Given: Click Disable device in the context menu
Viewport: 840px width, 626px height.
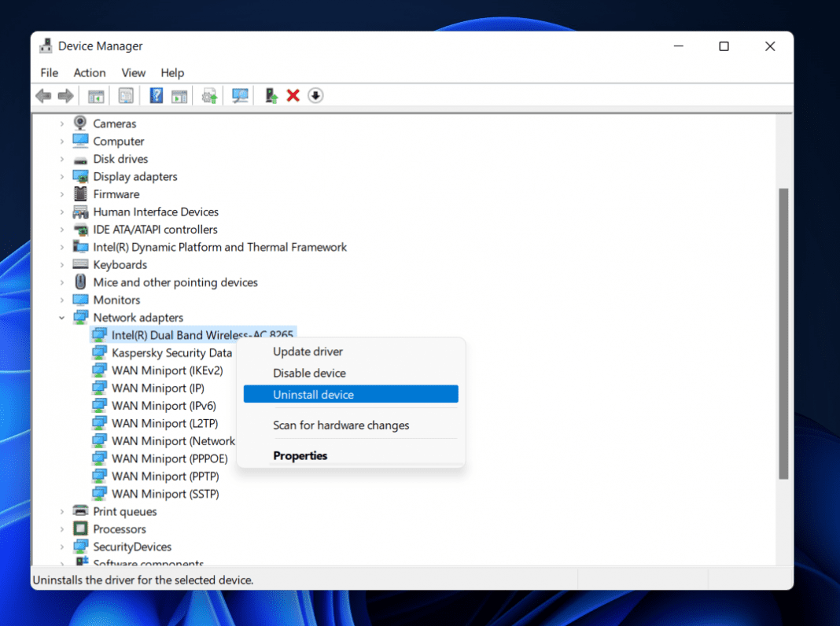Looking at the screenshot, I should click(x=309, y=373).
